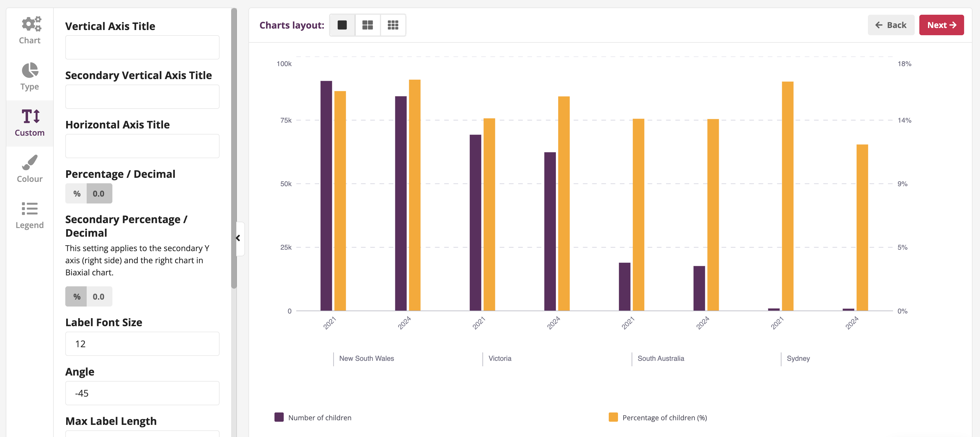Click the Victoria axis label

(x=500, y=358)
